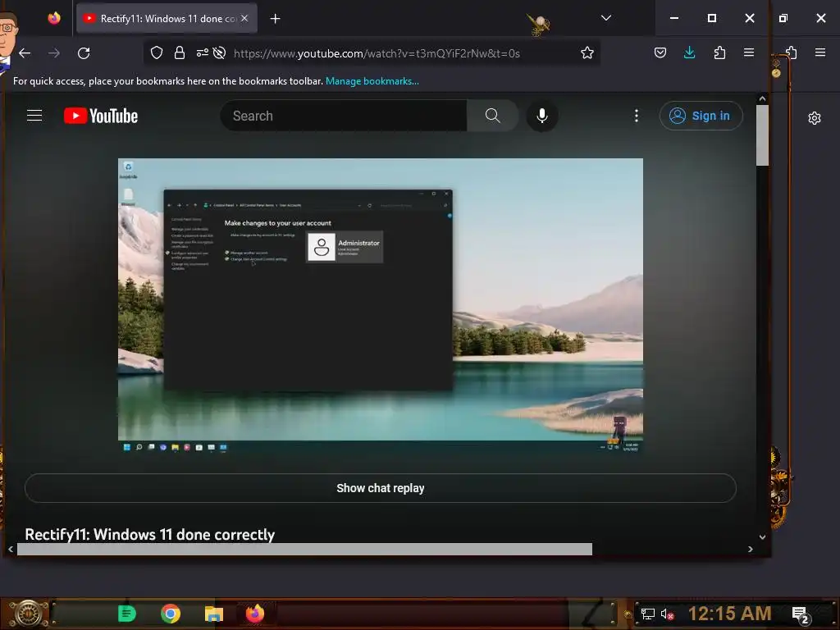Save page to Pocket icon

[x=660, y=52]
